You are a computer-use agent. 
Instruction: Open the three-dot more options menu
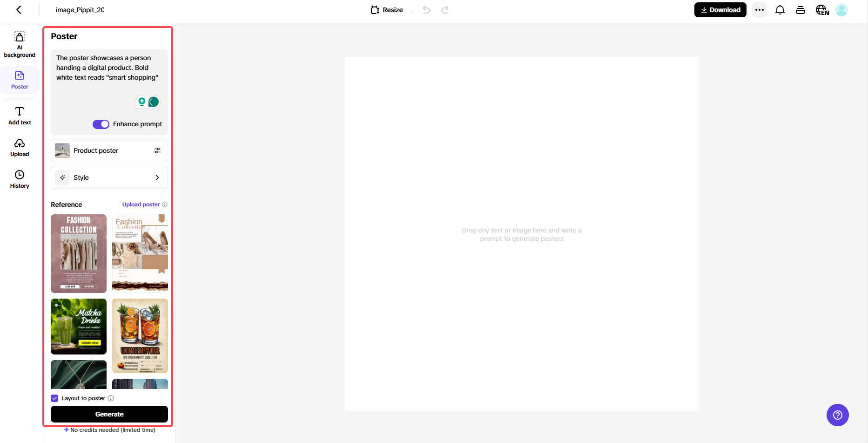(760, 10)
